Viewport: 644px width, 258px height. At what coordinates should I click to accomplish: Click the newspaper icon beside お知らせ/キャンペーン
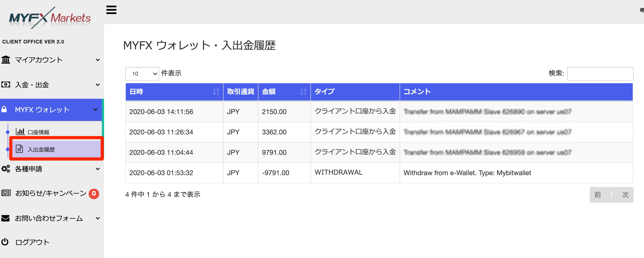6,193
